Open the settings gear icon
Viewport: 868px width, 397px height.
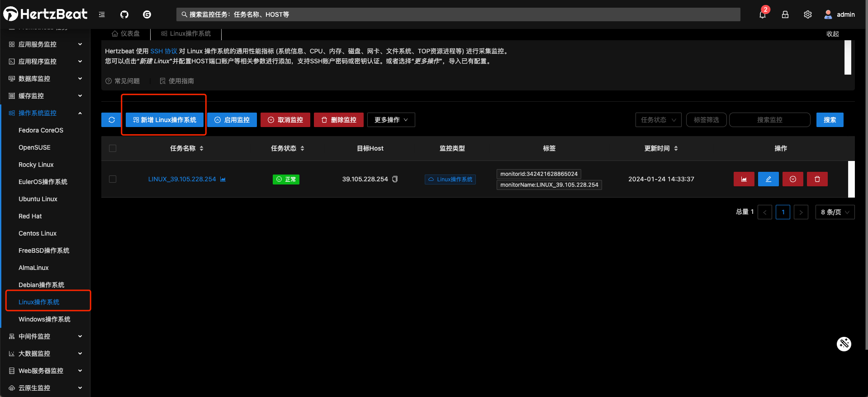[808, 14]
